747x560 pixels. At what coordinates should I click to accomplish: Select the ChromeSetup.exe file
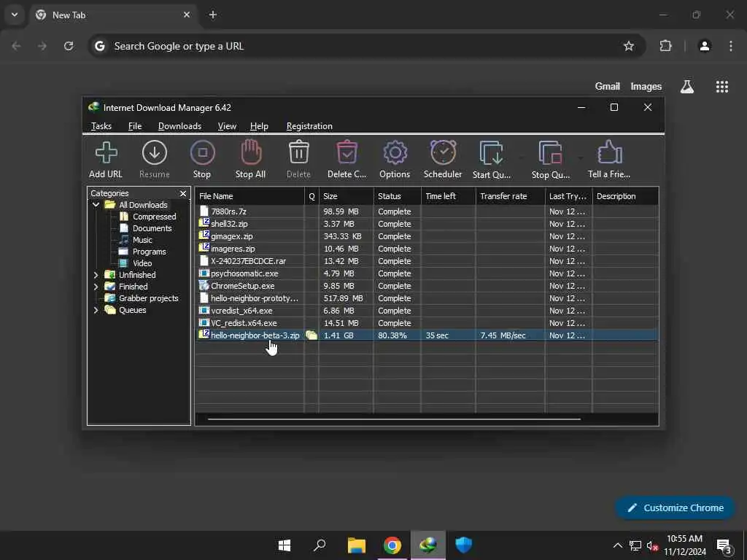pyautogui.click(x=242, y=286)
